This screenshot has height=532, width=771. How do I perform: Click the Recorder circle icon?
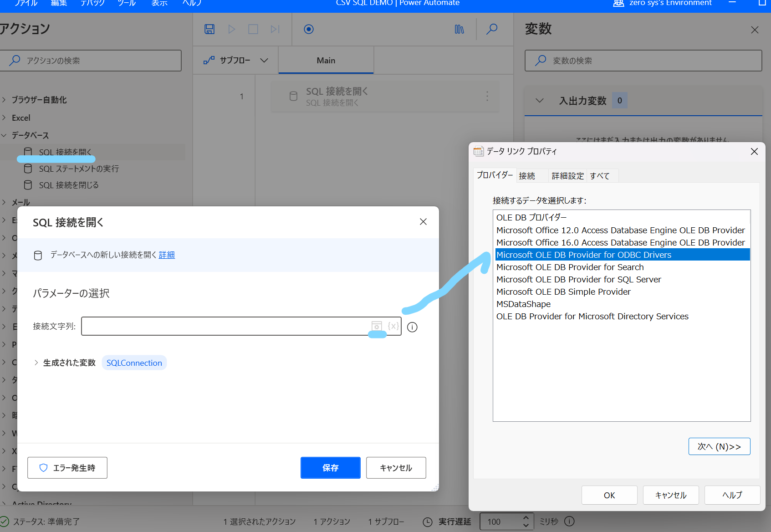(309, 29)
